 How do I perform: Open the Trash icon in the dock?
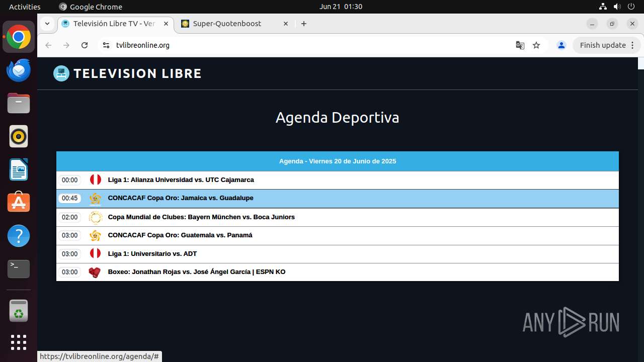click(x=19, y=311)
